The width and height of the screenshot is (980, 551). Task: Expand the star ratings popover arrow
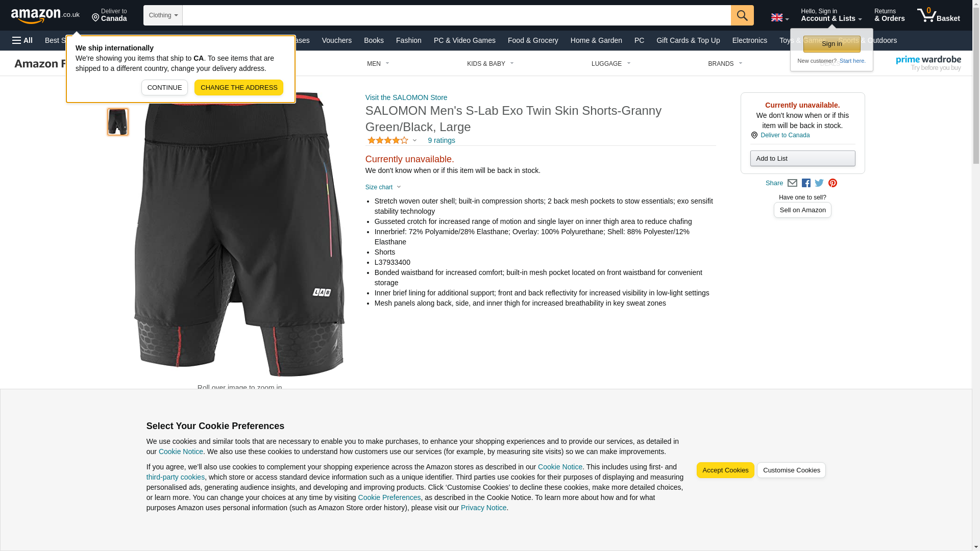coord(414,140)
